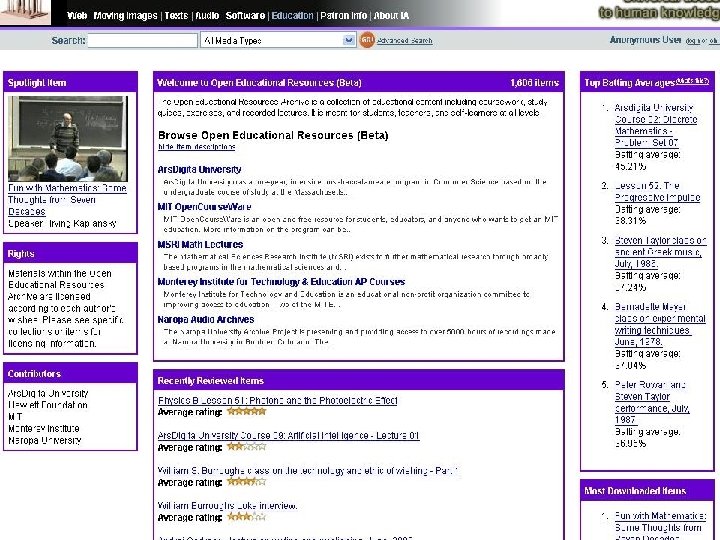Click in the Search input field

pyautogui.click(x=142, y=40)
